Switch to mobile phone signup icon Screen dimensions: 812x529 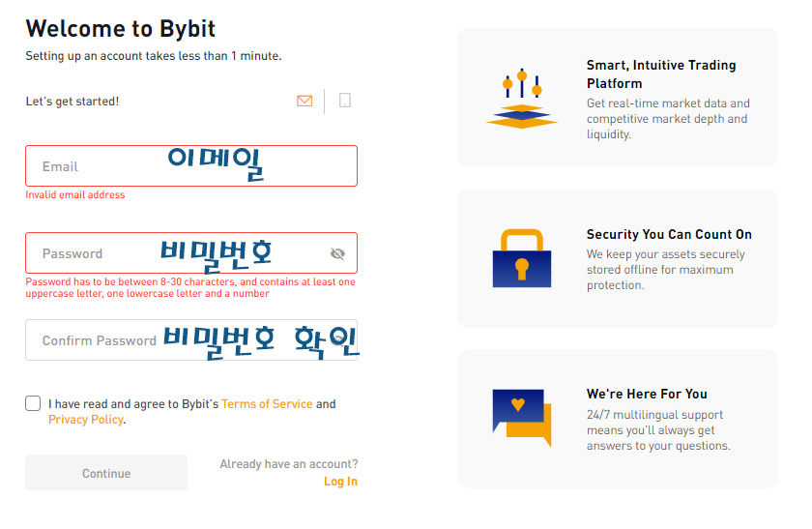[x=345, y=100]
